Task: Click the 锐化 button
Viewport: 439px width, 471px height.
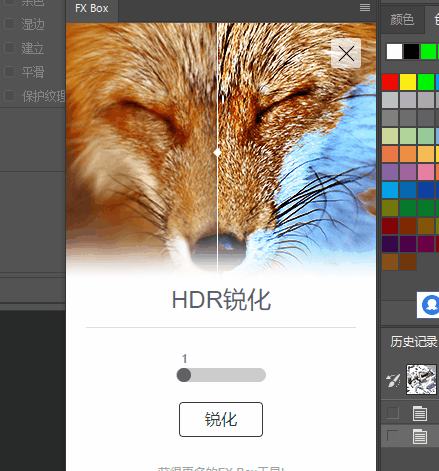Action: point(221,419)
